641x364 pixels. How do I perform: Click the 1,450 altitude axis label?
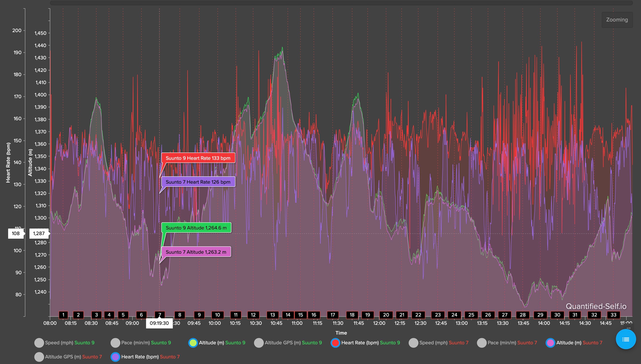pyautogui.click(x=40, y=33)
